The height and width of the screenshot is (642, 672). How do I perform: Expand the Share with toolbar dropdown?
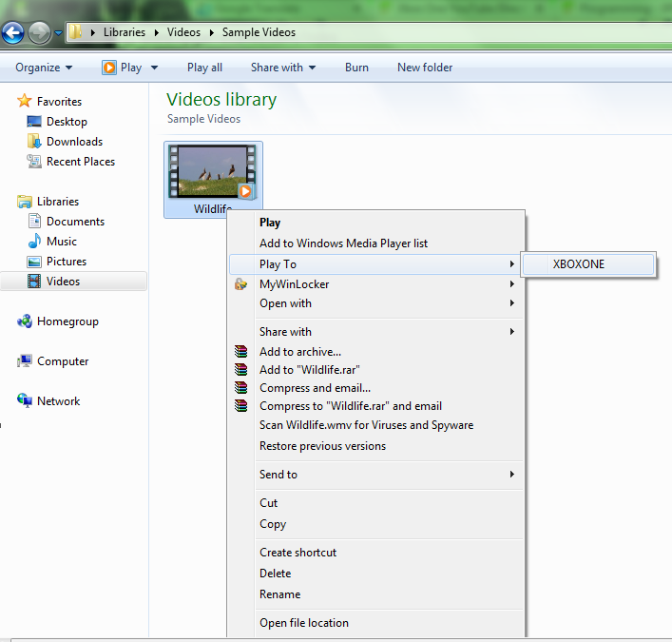282,68
